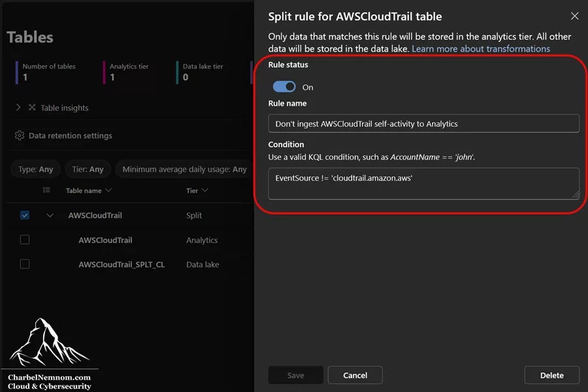Click the Data lake tier count

pos(186,77)
